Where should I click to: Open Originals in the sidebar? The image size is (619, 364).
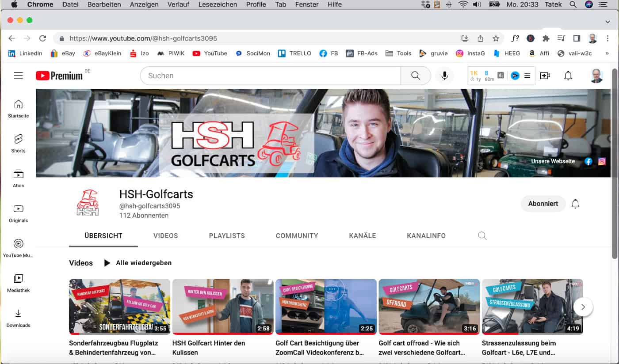[18, 213]
